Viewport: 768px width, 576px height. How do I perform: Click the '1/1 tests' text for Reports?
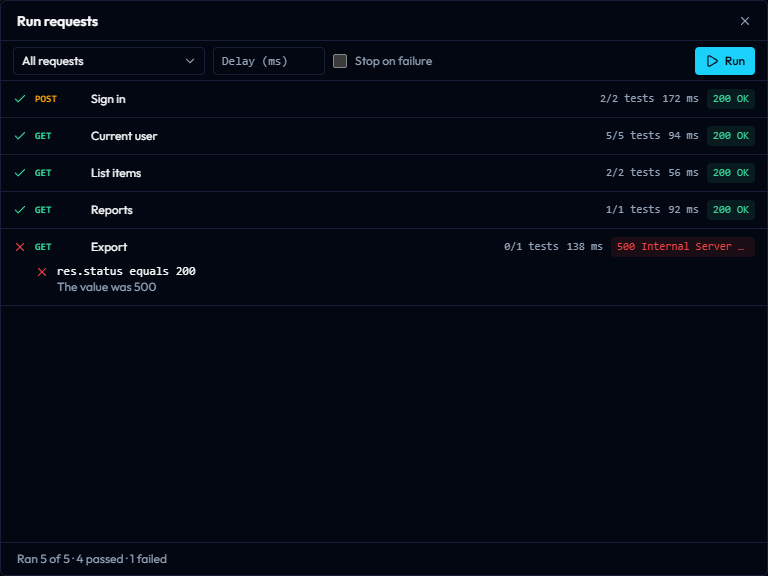(x=633, y=210)
